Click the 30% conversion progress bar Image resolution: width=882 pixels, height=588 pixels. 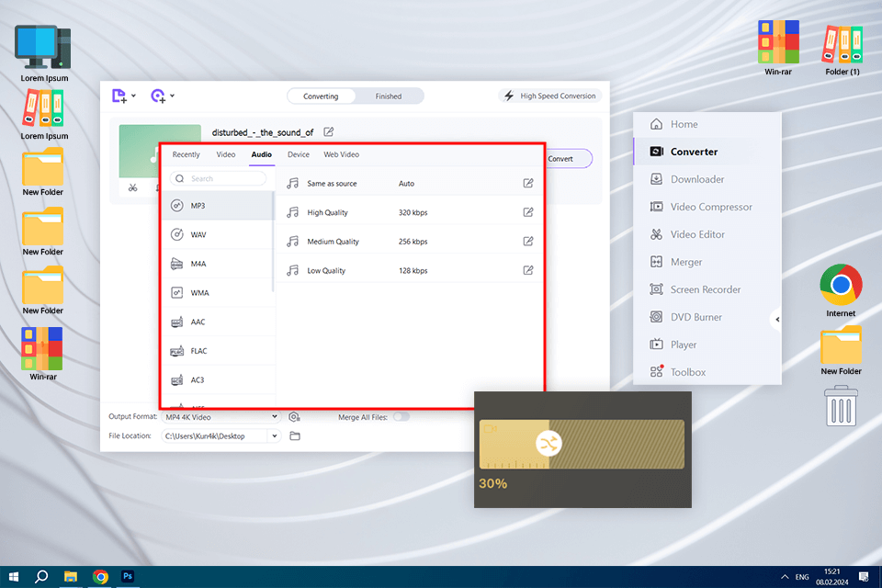click(582, 444)
